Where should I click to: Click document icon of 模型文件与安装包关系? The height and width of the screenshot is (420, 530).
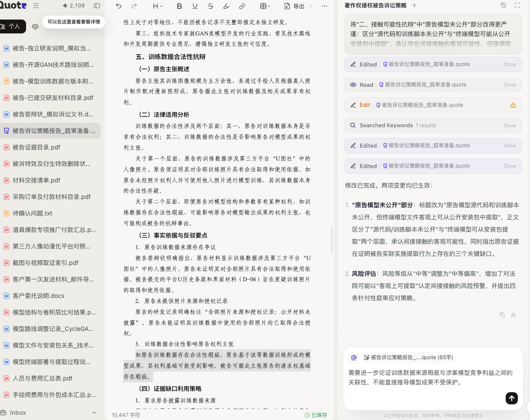tap(7, 345)
